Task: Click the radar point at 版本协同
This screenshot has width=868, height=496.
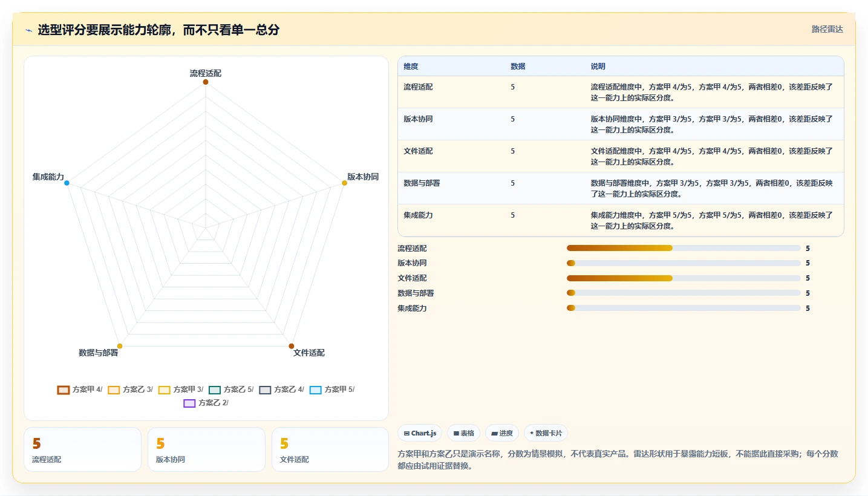Action: (x=344, y=183)
